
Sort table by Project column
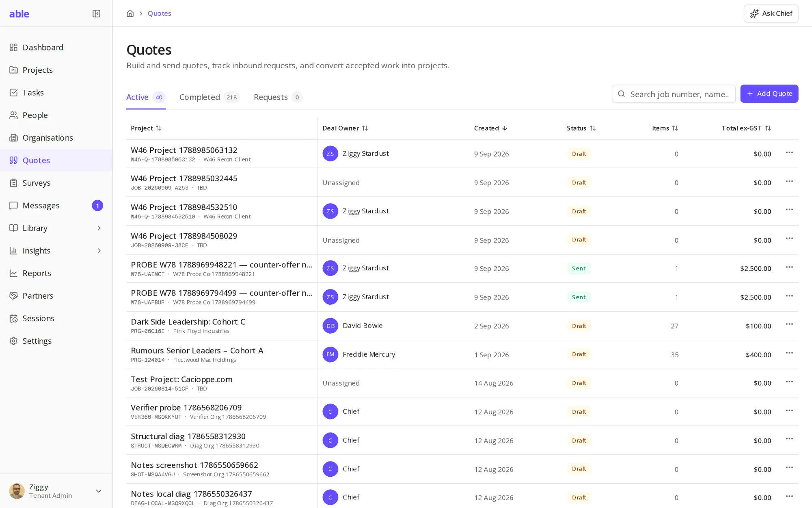click(146, 128)
